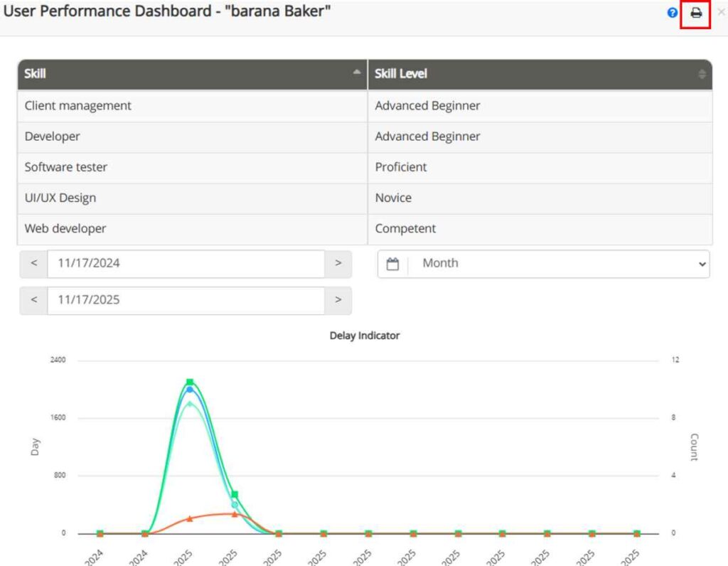
Task: Click the left stepper on the end date
Action: 33,299
